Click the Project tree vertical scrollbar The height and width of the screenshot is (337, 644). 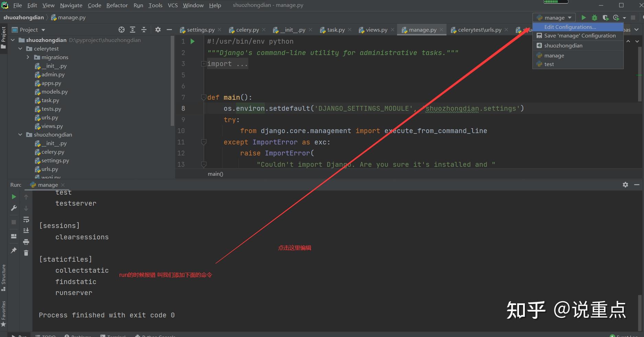[x=172, y=81]
